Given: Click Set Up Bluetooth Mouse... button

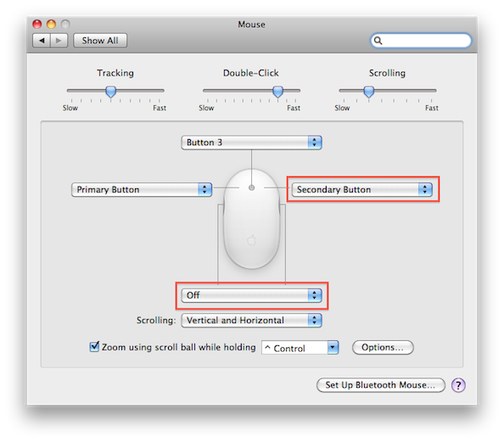Looking at the screenshot, I should [x=381, y=385].
